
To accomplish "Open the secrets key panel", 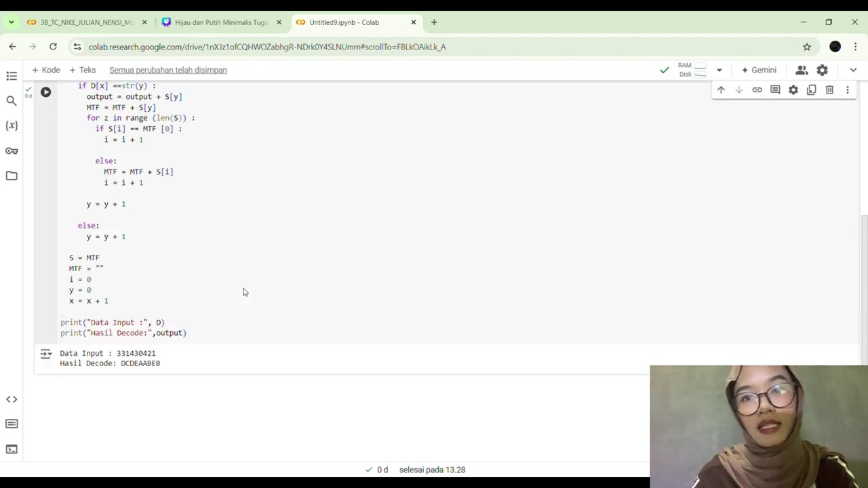I will pyautogui.click(x=12, y=150).
